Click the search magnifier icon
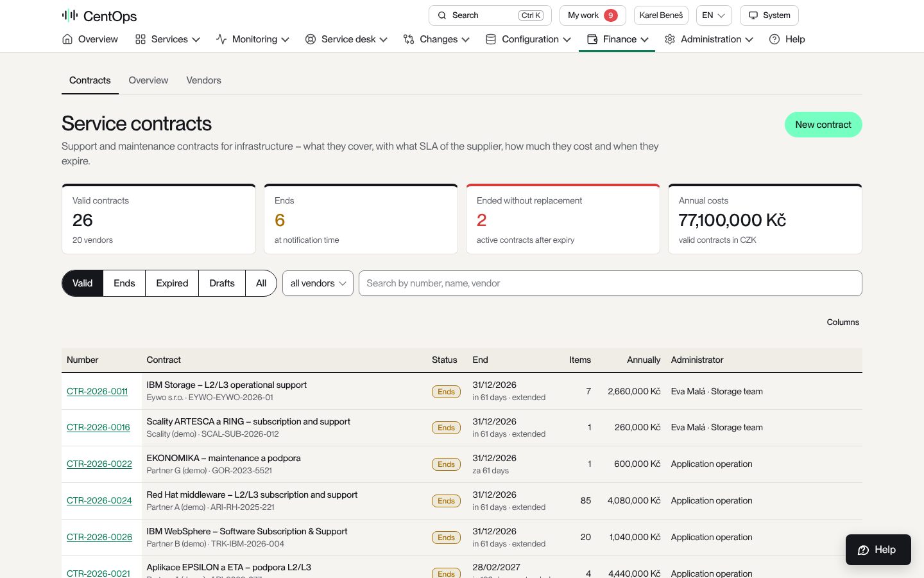Viewport: 924px width, 578px height. [442, 15]
